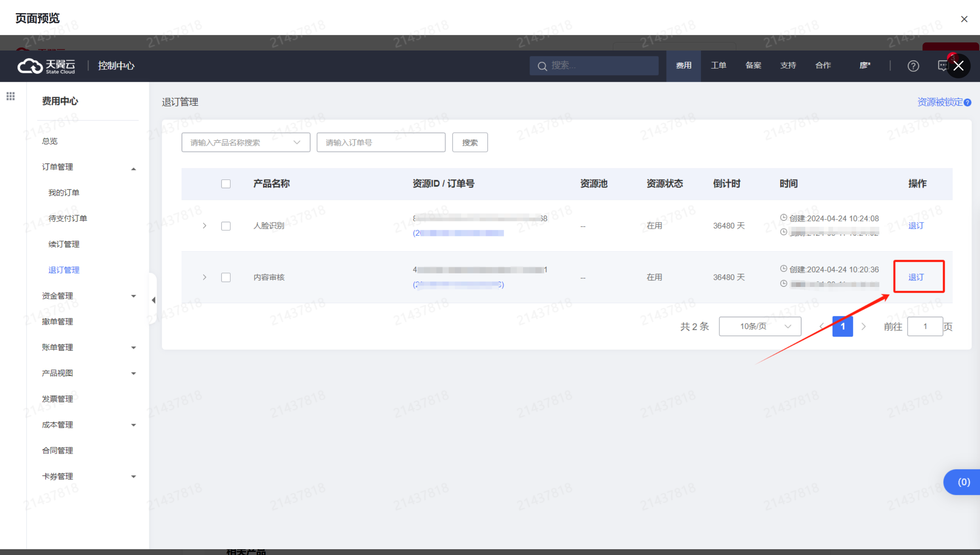Click the 产品名称 column header

[x=272, y=184]
